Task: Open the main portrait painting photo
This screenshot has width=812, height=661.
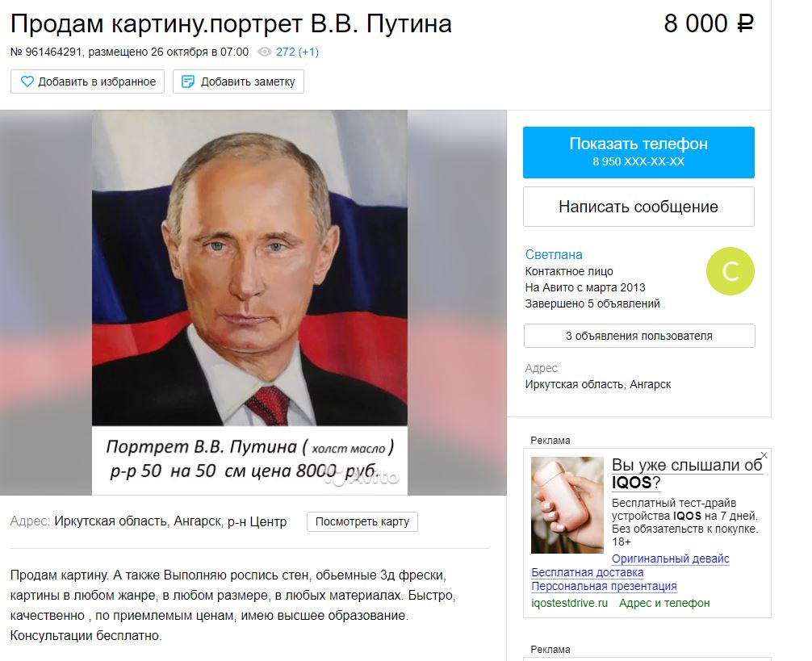Action: click(249, 303)
